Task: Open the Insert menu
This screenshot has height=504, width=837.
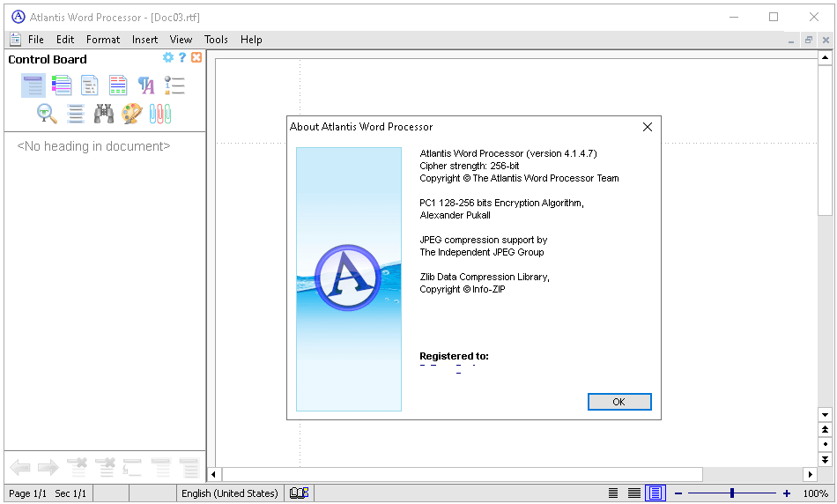Action: coord(144,40)
